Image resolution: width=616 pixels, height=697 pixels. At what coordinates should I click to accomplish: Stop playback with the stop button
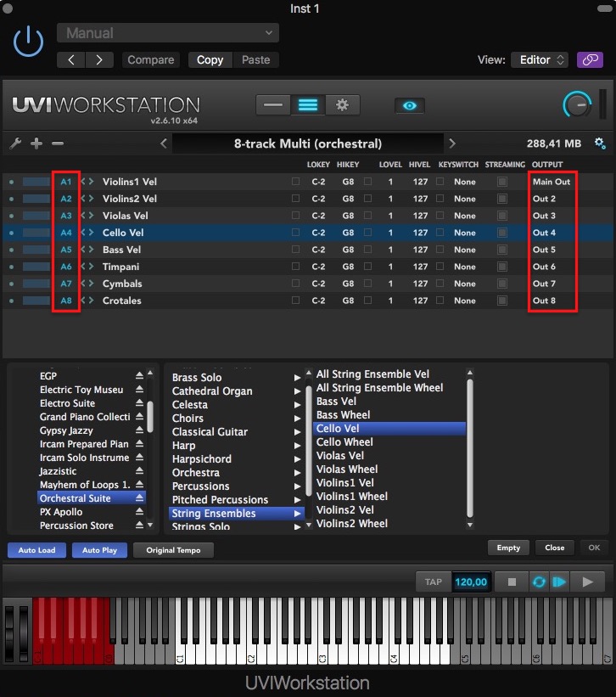[x=512, y=582]
